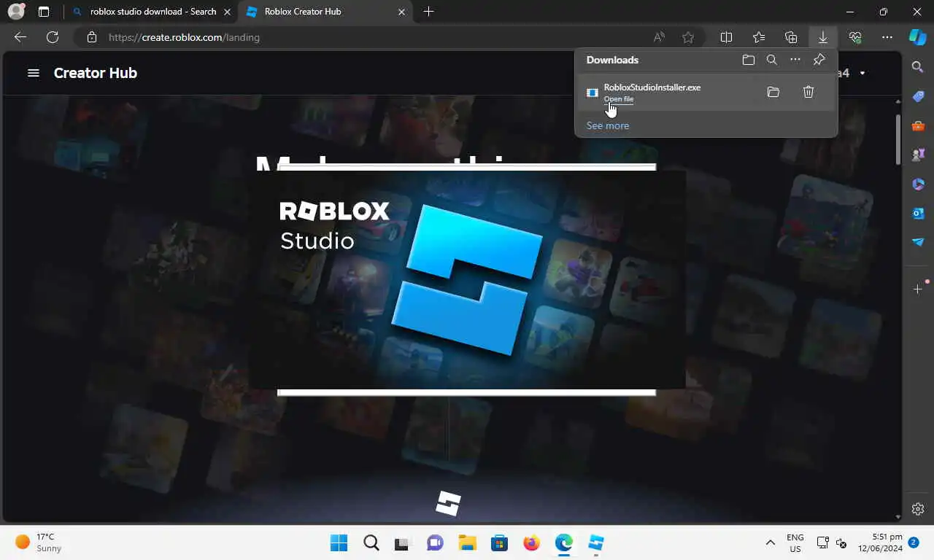Close the Roblox Creator Hub tab

click(x=401, y=12)
